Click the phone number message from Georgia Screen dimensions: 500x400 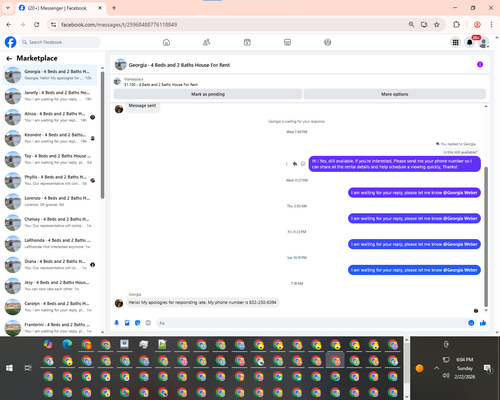pos(202,302)
